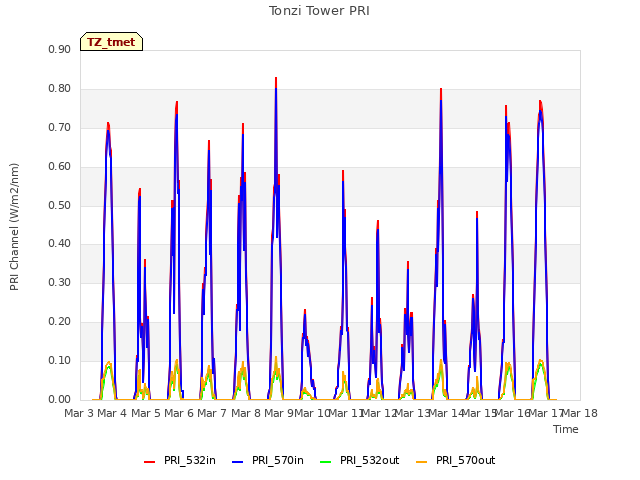Click the Mar 18 x-axis tick label
The image size is (640, 480).
click(x=580, y=413)
